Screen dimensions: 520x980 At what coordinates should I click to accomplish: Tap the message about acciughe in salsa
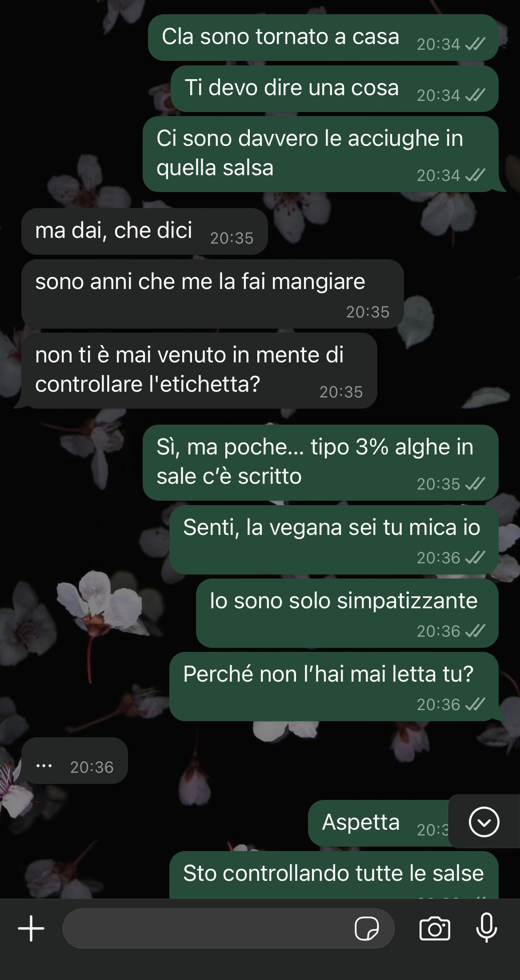(x=320, y=154)
